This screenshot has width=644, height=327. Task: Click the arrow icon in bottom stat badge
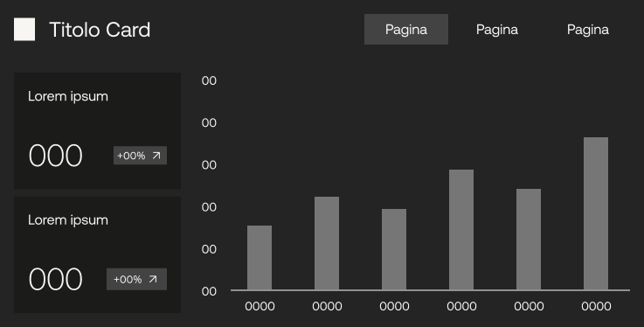[153, 279]
